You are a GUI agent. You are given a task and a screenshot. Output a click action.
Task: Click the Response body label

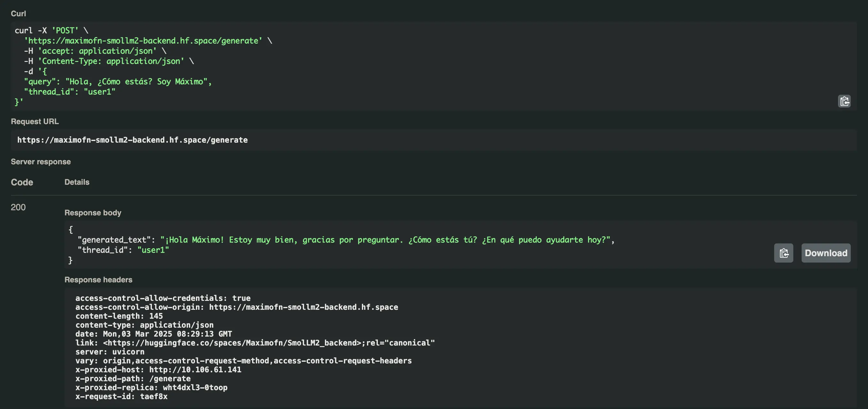pyautogui.click(x=93, y=212)
